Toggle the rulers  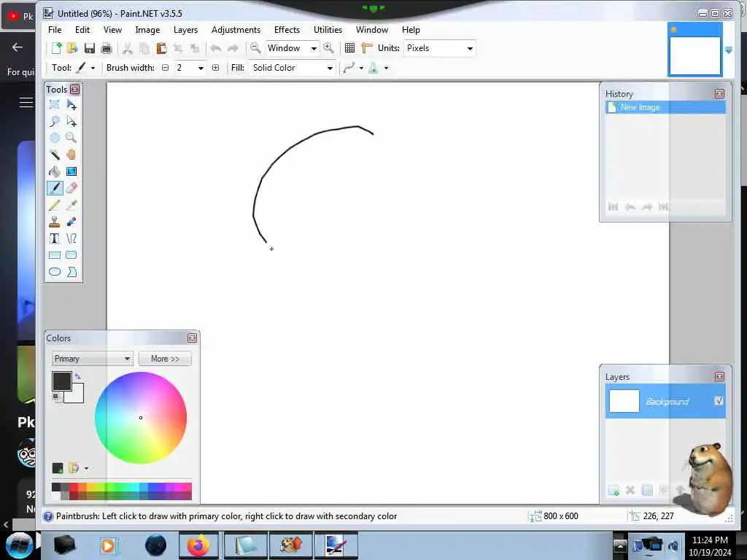coord(366,47)
